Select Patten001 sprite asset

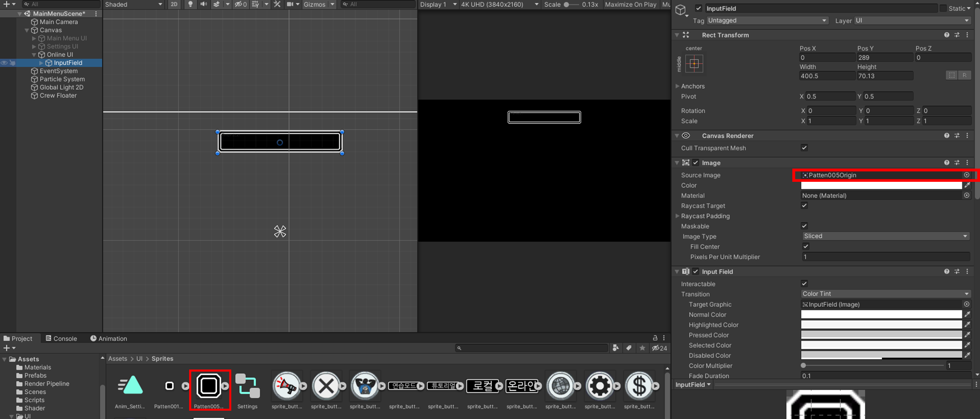click(170, 386)
